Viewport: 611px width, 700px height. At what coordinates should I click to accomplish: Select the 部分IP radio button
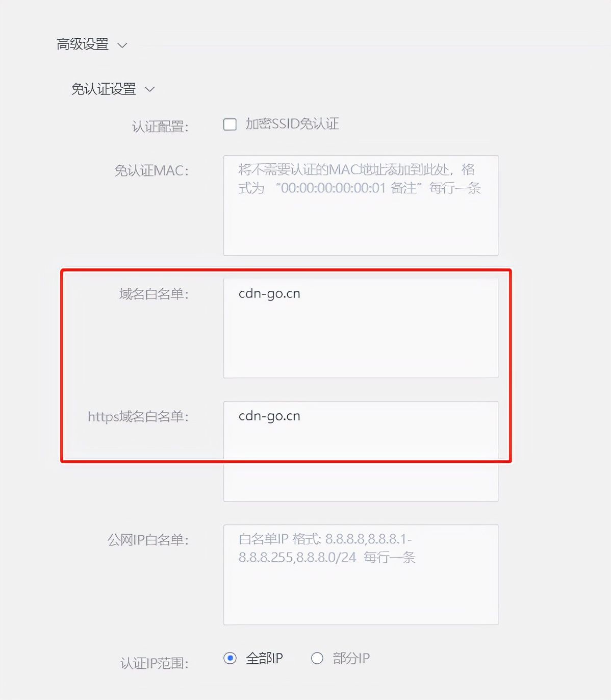[x=317, y=658]
